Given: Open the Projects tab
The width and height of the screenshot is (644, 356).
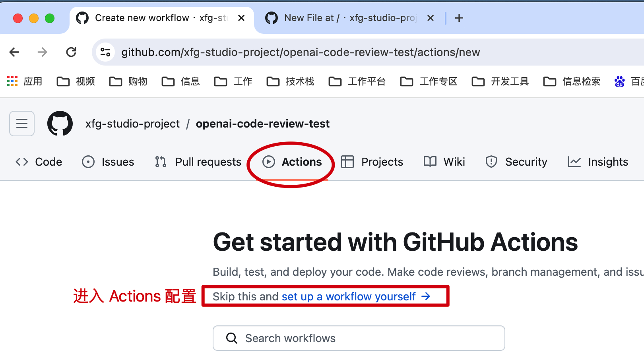Looking at the screenshot, I should [x=372, y=162].
